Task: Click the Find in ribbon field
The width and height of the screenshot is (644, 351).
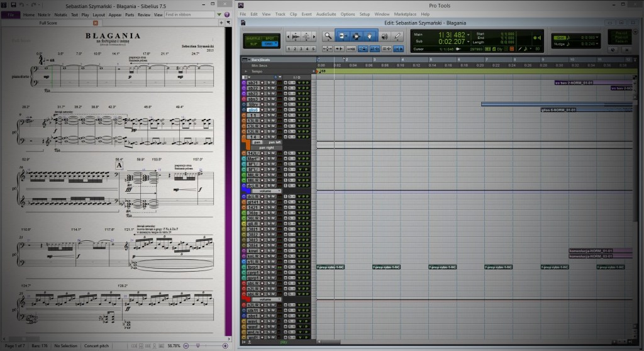Action: (x=188, y=14)
